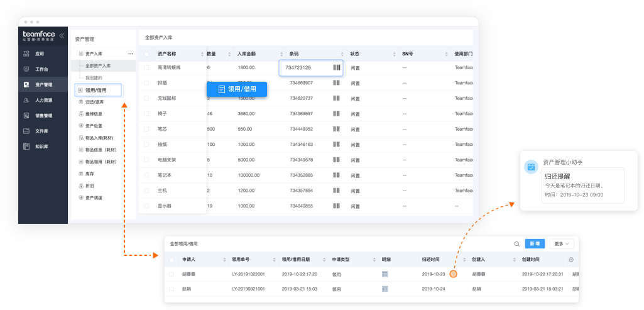Sort by the 数量 column arrows
Screen dimensions: 644x310
(231, 54)
